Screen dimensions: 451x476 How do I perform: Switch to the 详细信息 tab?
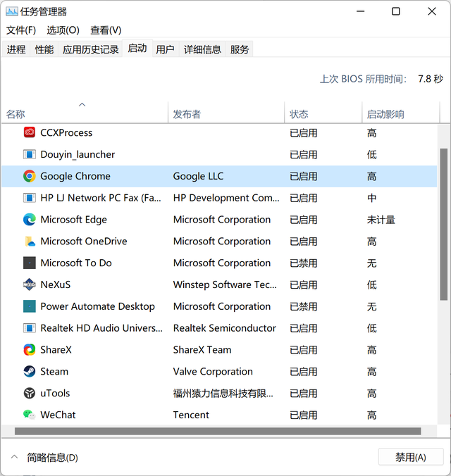click(x=202, y=49)
